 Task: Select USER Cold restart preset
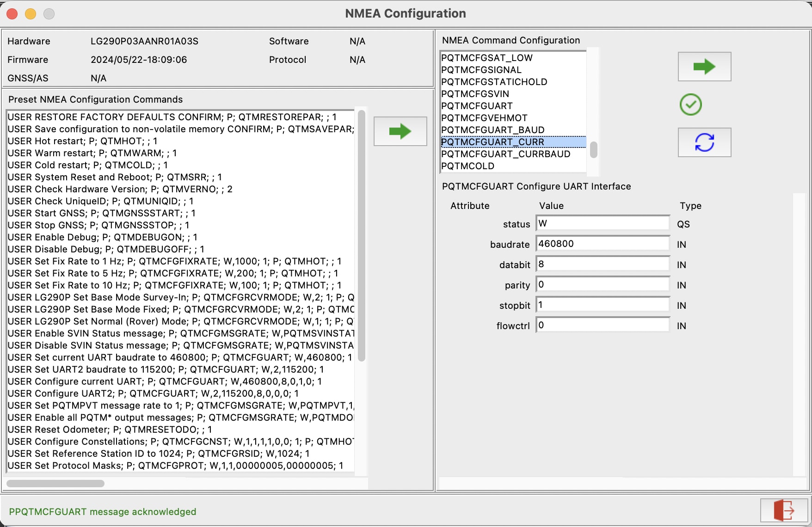[181, 165]
